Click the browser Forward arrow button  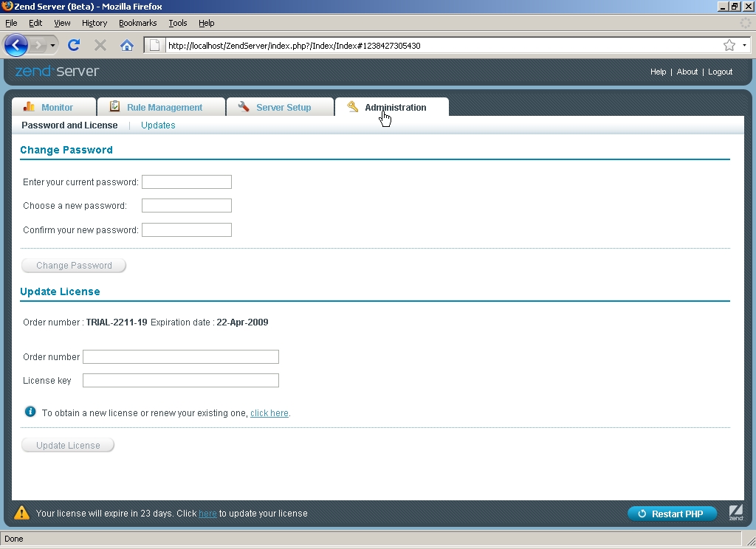(38, 45)
